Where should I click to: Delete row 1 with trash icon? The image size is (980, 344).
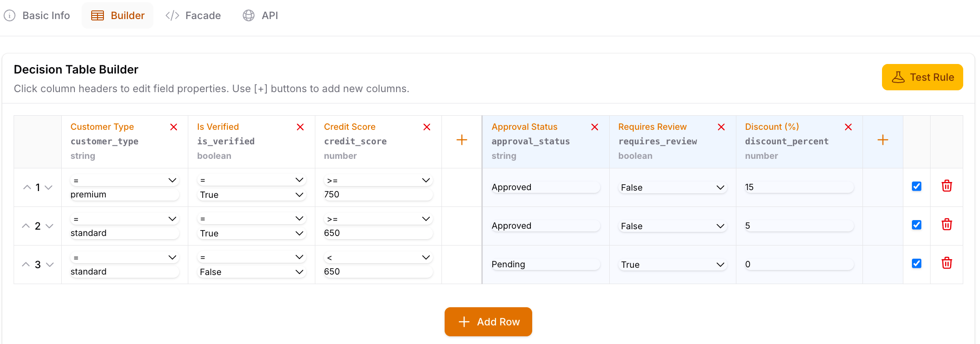(946, 186)
